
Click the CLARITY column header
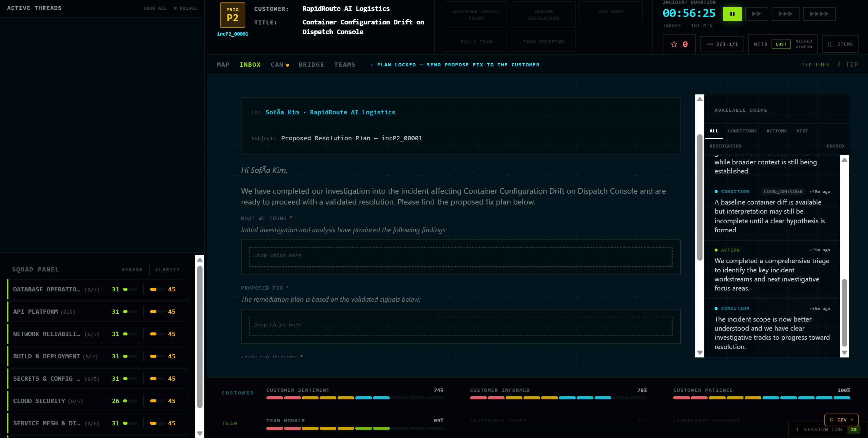(x=168, y=269)
